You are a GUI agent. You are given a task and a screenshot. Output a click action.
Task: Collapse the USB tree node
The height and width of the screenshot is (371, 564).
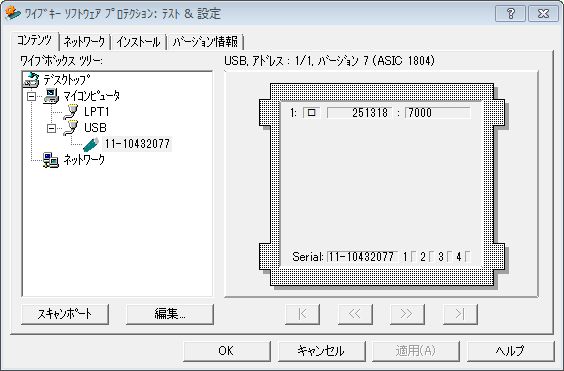click(52, 128)
